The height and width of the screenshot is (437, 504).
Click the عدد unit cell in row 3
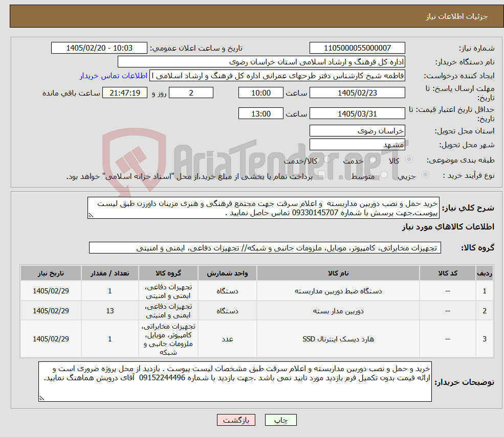click(227, 339)
